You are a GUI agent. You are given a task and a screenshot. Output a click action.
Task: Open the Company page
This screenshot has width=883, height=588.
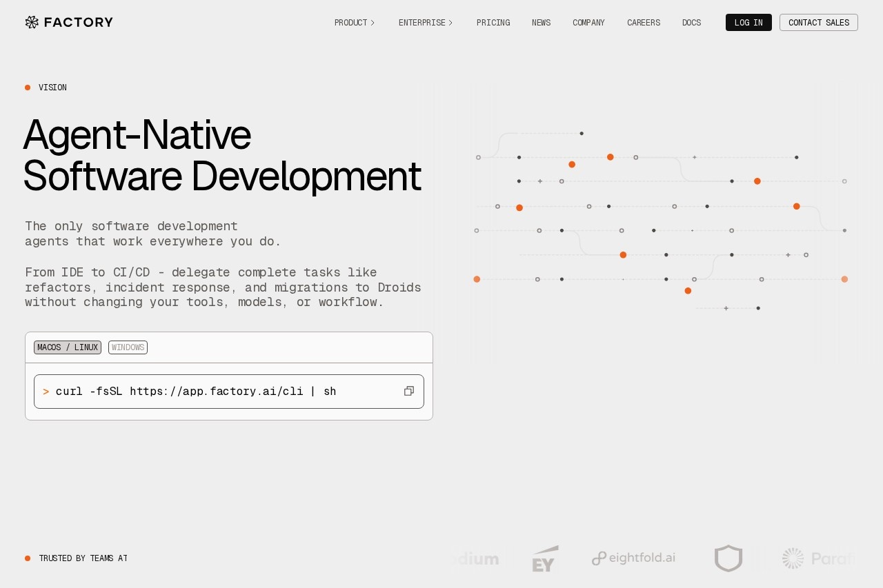click(x=588, y=23)
